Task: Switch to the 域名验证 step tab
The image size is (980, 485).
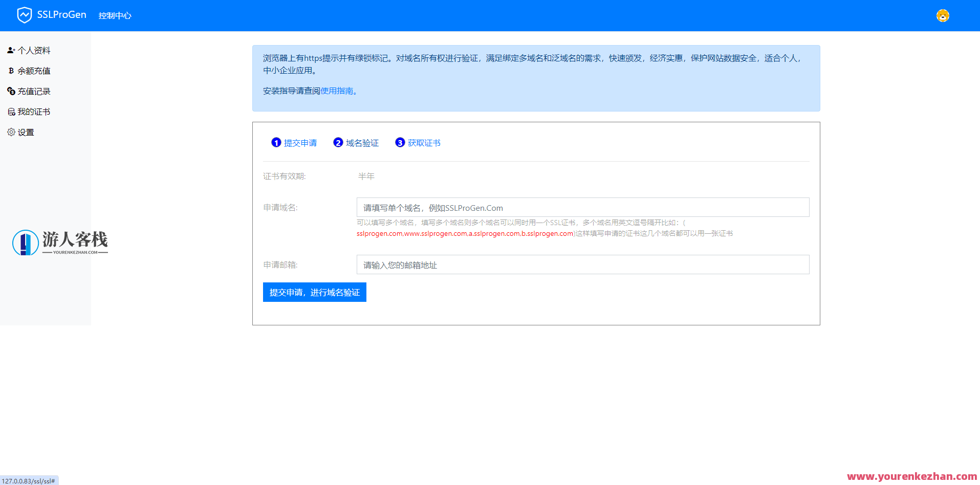Action: tap(362, 143)
